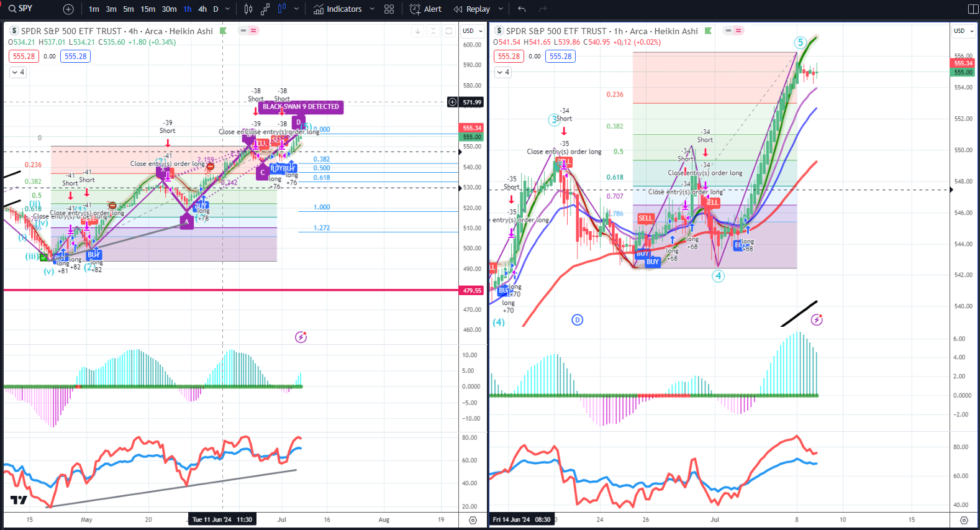The image size is (980, 530).
Task: Click the purple lightning icon on 1h chart
Action: coord(817,320)
